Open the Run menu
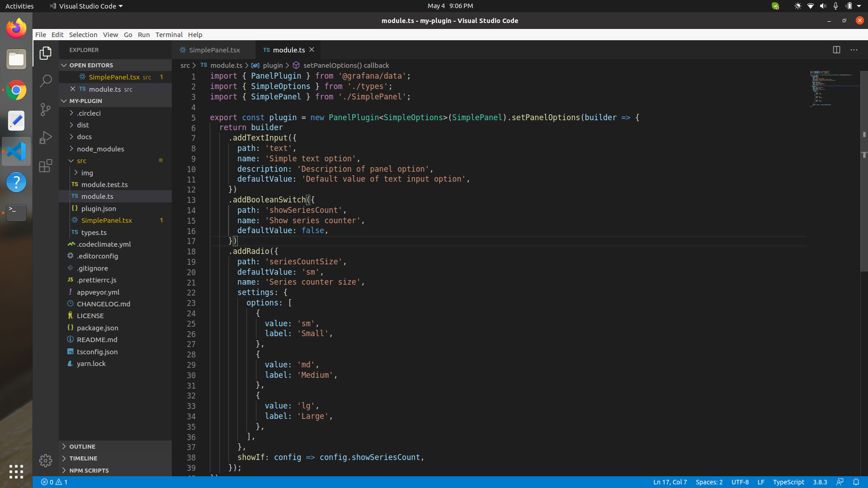Image resolution: width=868 pixels, height=488 pixels. 144,35
